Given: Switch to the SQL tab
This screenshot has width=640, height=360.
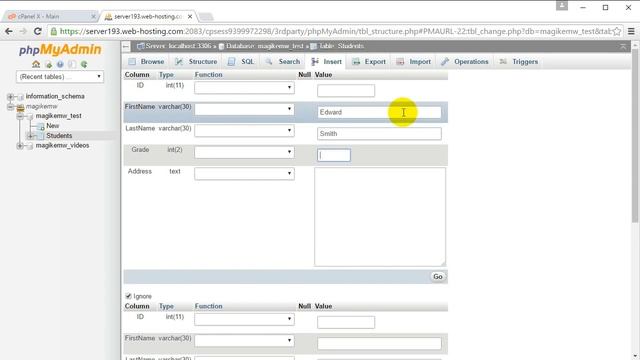Looking at the screenshot, I should 241,62.
